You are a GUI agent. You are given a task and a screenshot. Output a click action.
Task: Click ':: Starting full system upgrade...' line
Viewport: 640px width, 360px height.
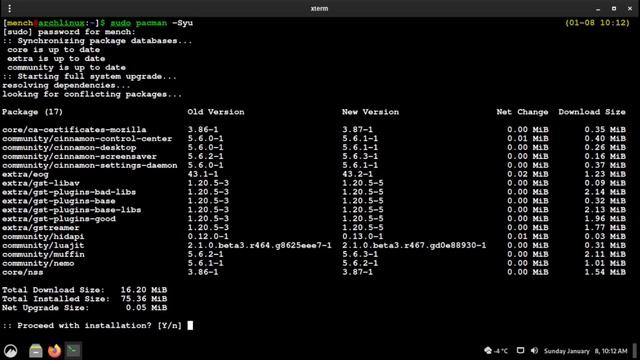[89, 77]
